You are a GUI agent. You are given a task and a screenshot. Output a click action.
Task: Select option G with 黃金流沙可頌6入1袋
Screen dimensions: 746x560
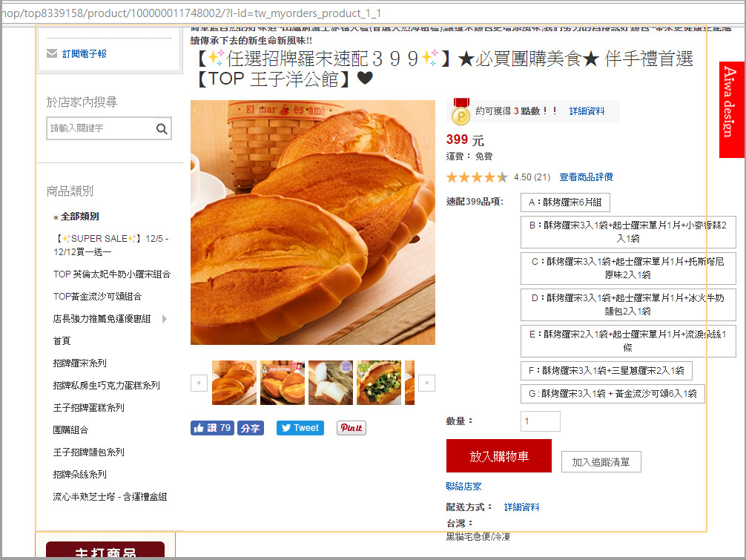pyautogui.click(x=613, y=393)
